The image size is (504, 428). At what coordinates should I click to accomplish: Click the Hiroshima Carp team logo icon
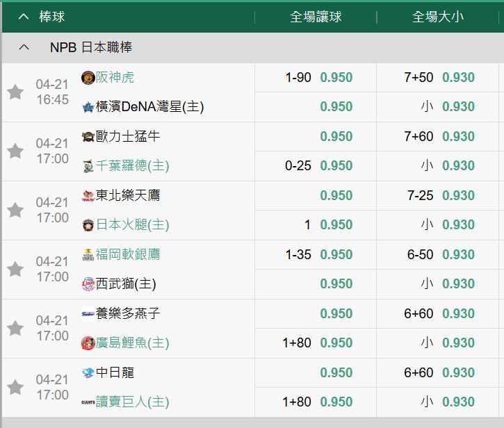(x=88, y=343)
